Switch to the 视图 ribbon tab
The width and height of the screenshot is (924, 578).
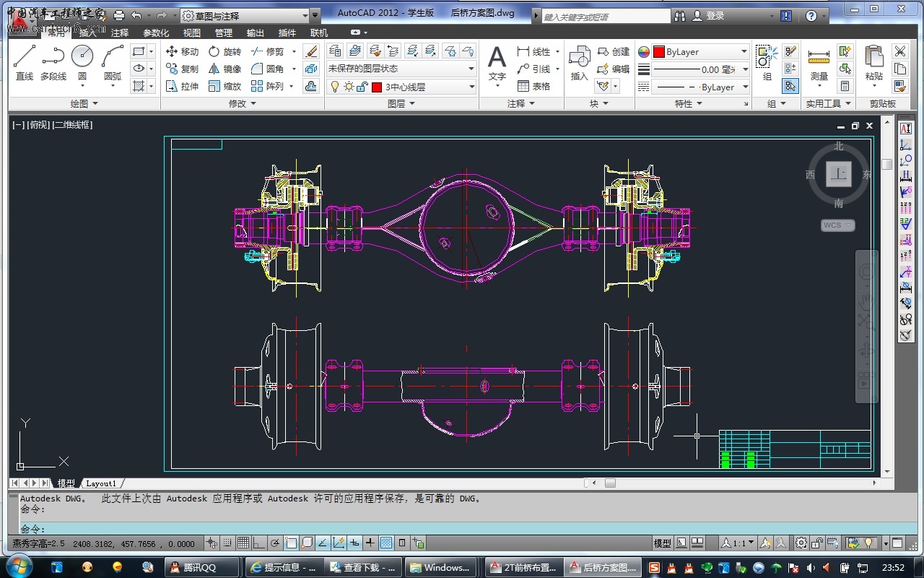click(192, 33)
